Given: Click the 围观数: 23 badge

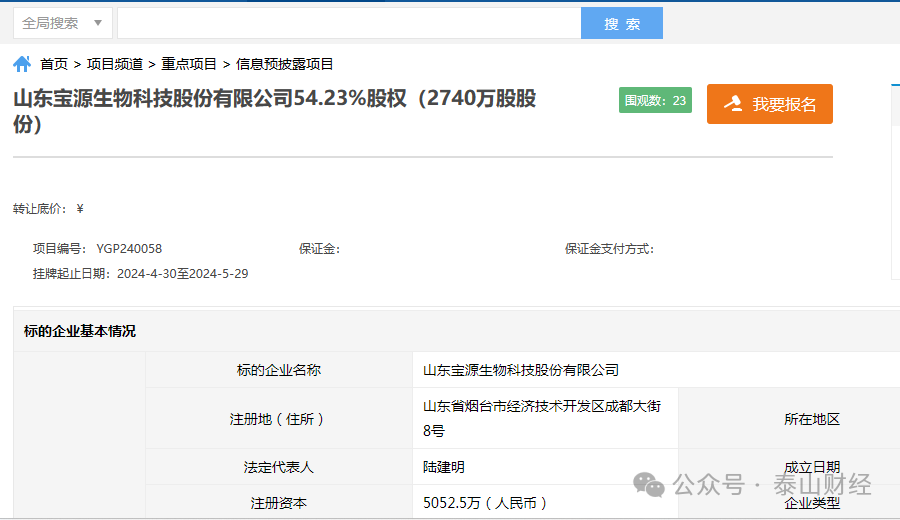Looking at the screenshot, I should pos(655,100).
